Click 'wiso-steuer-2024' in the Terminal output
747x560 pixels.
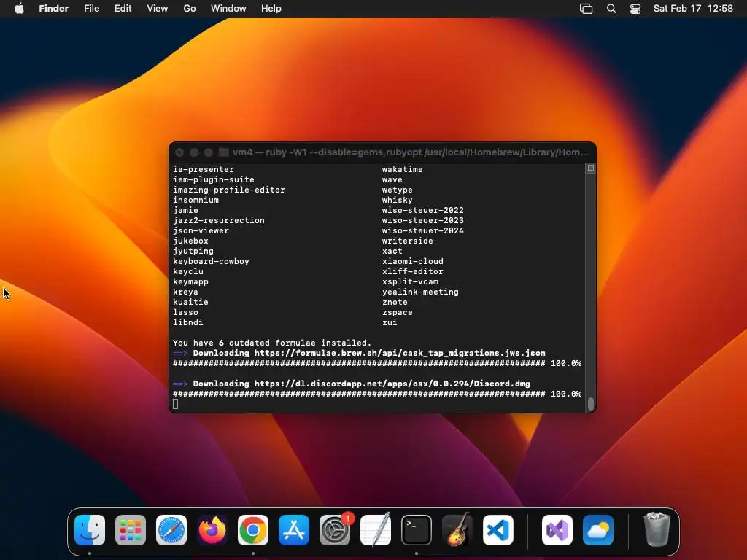(x=422, y=231)
